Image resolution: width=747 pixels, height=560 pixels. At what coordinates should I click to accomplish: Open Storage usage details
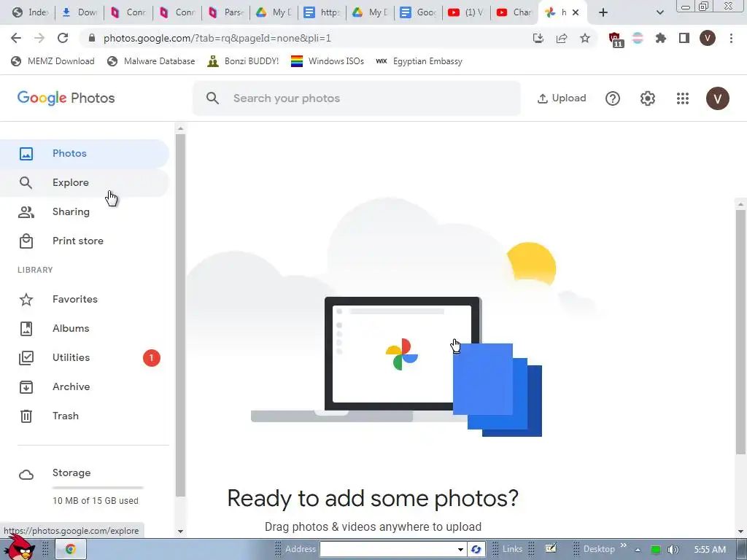[85, 485]
